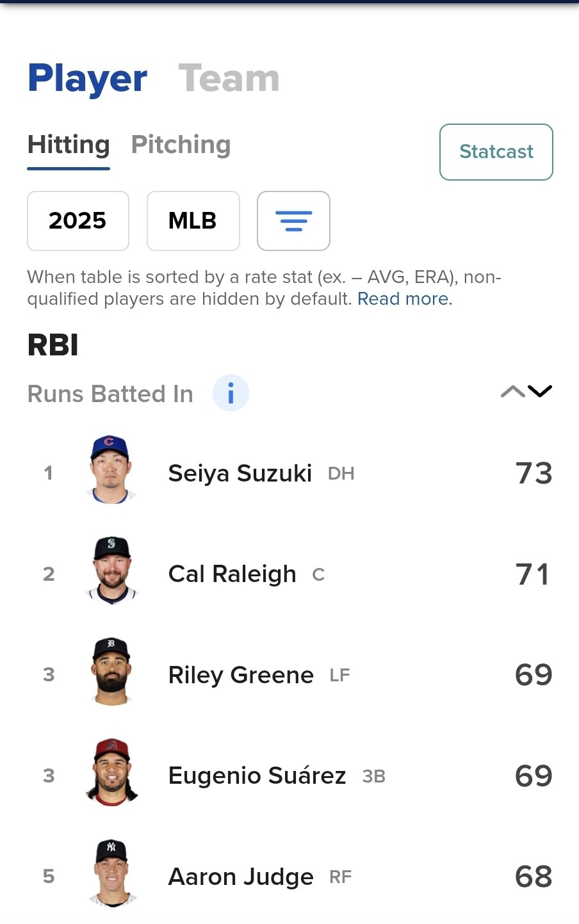Switch to the Team tab

(229, 79)
